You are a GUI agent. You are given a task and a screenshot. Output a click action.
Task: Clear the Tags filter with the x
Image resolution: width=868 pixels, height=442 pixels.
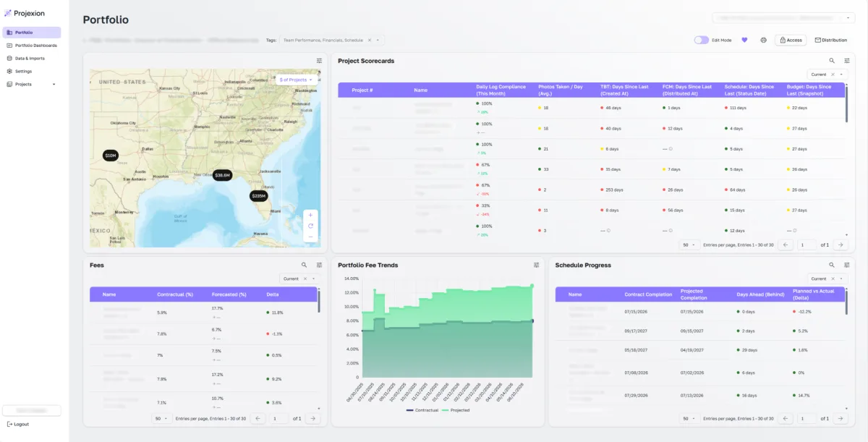(369, 41)
